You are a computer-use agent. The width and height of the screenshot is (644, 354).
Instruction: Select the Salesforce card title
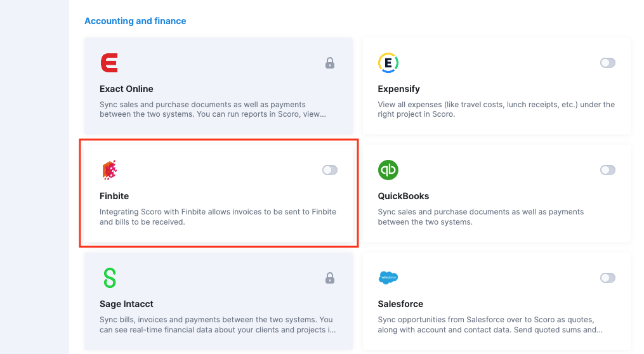point(400,304)
